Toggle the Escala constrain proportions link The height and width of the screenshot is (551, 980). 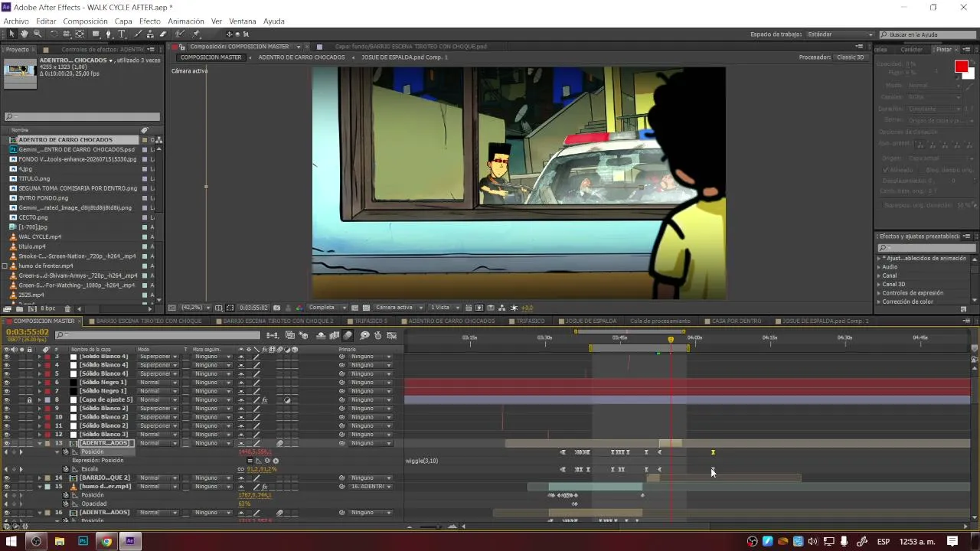240,469
